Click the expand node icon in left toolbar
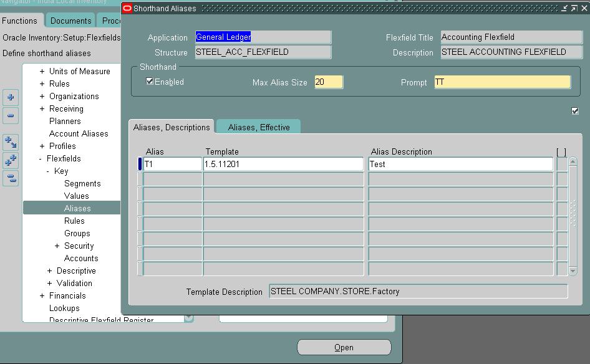This screenshot has width=590, height=364. (10, 97)
